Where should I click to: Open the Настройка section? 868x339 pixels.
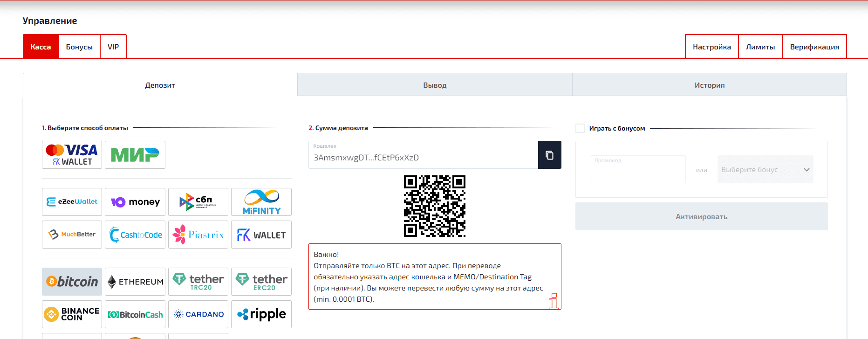pyautogui.click(x=712, y=47)
